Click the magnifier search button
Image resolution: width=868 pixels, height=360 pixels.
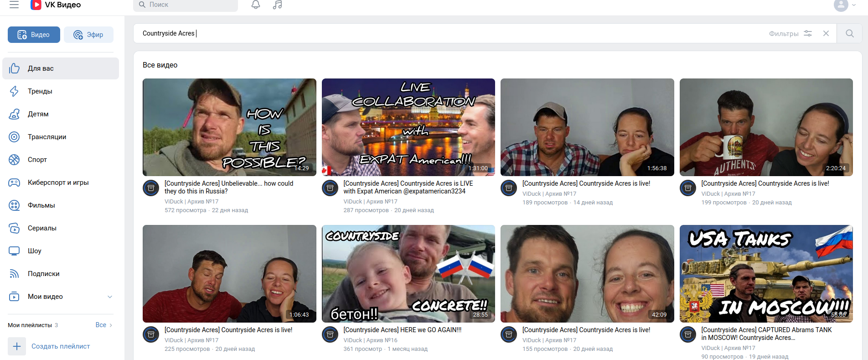(x=849, y=33)
